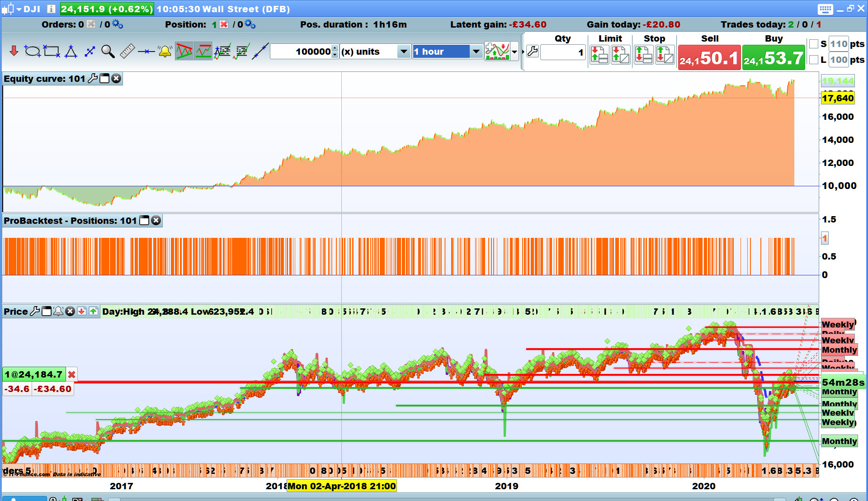Select the magnifying glass zoom tool
Image resolution: width=868 pixels, height=501 pixels.
pos(108,52)
